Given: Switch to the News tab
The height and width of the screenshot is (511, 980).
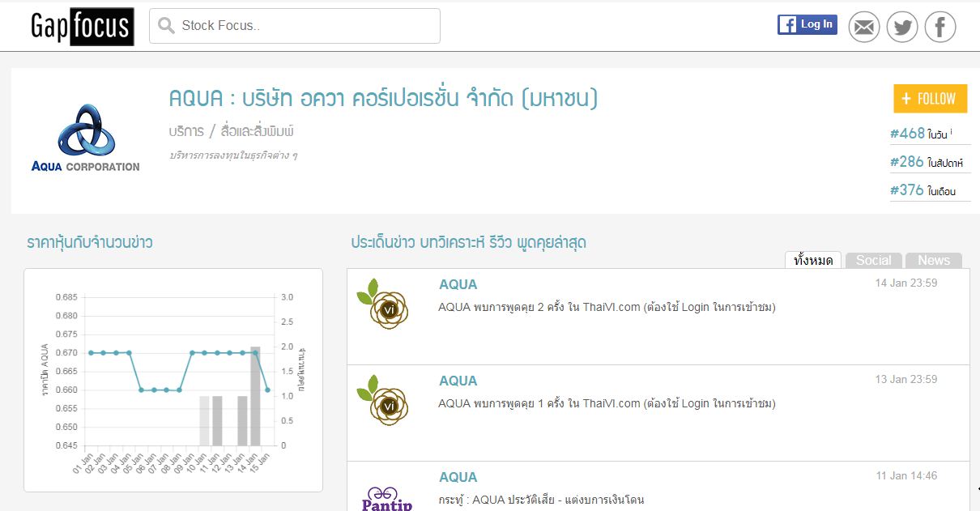Looking at the screenshot, I should click(934, 260).
